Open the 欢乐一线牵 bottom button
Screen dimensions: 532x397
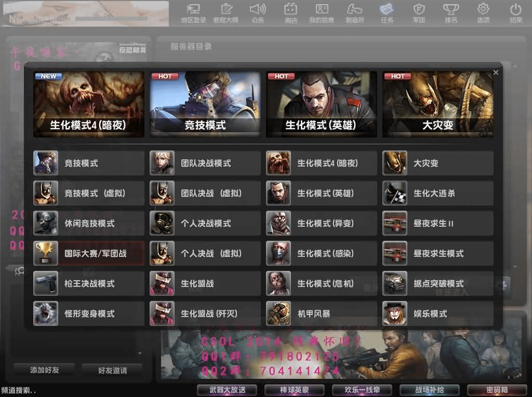click(362, 390)
